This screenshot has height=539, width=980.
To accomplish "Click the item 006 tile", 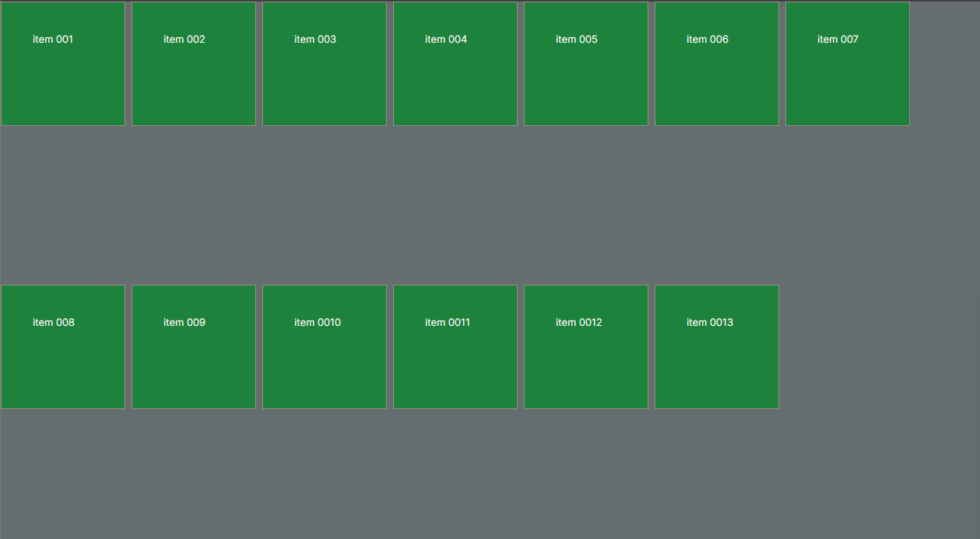I will tap(717, 64).
